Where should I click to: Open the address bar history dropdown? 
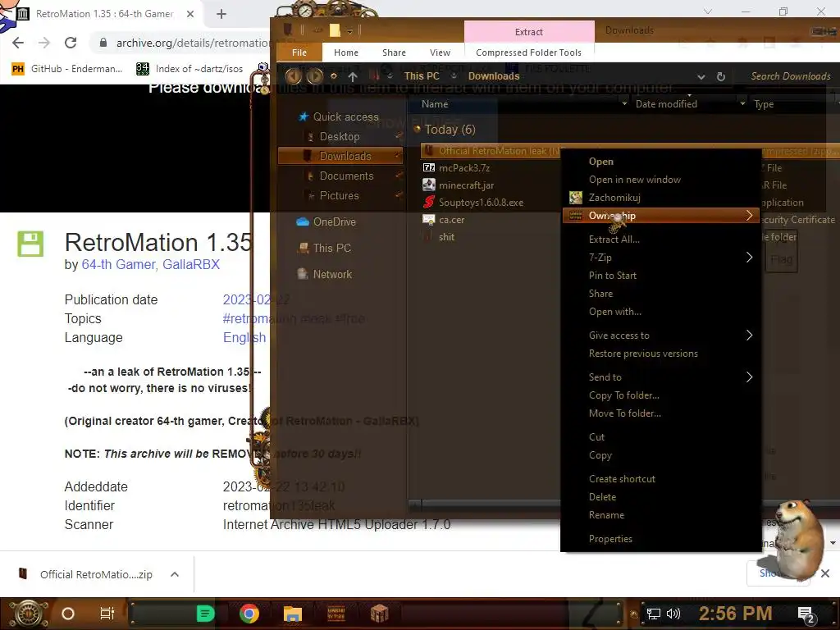(701, 76)
